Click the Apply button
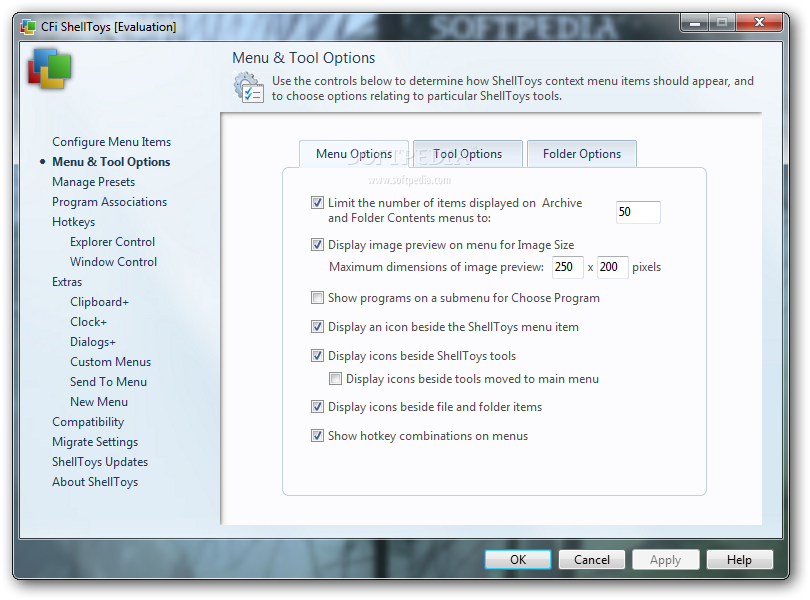810x600 pixels. coord(665,560)
